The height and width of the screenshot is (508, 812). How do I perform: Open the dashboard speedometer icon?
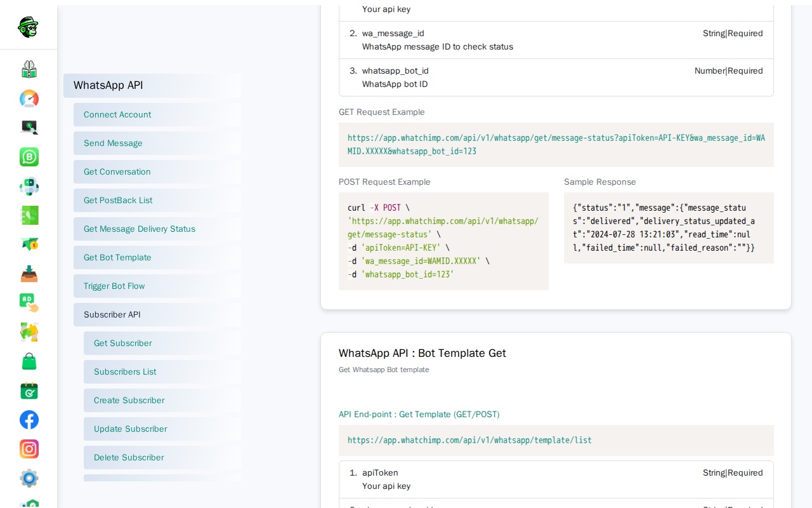coord(29,98)
